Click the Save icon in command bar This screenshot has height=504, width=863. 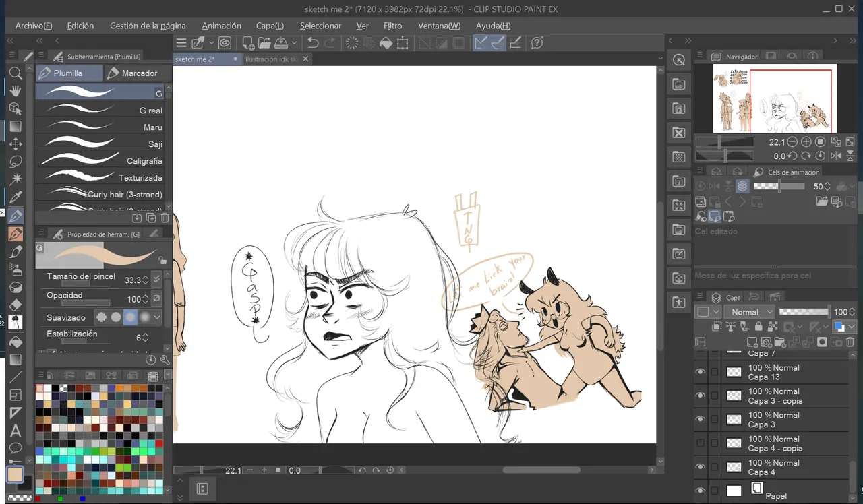pyautogui.click(x=281, y=43)
